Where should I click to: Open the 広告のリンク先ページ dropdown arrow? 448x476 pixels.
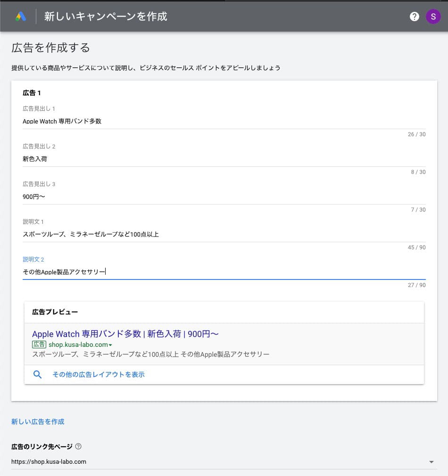(431, 462)
